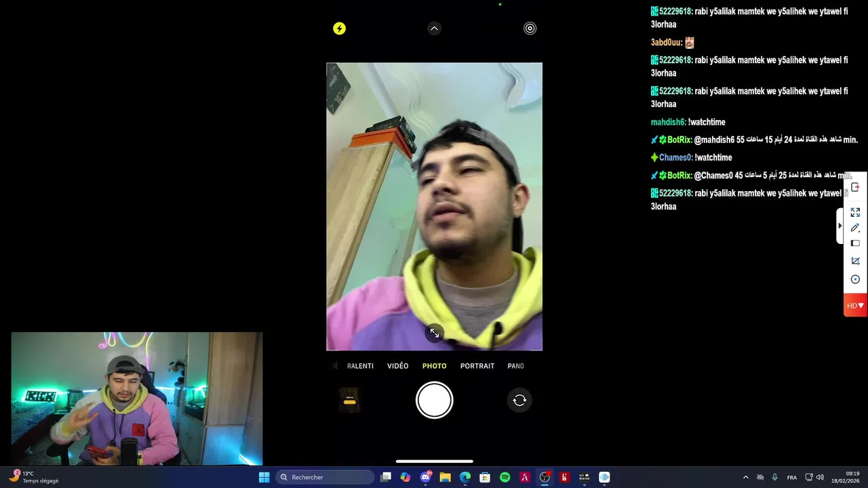Open the dark red app after OBS

(564, 477)
